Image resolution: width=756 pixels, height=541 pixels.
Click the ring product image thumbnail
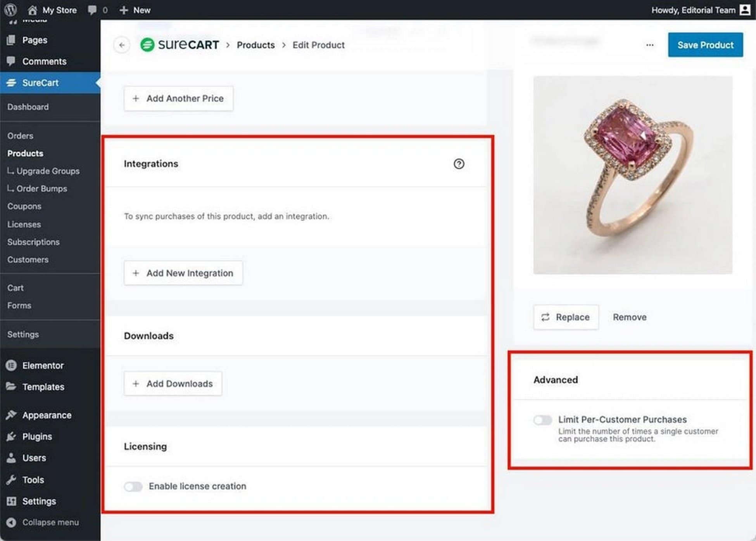pyautogui.click(x=632, y=175)
